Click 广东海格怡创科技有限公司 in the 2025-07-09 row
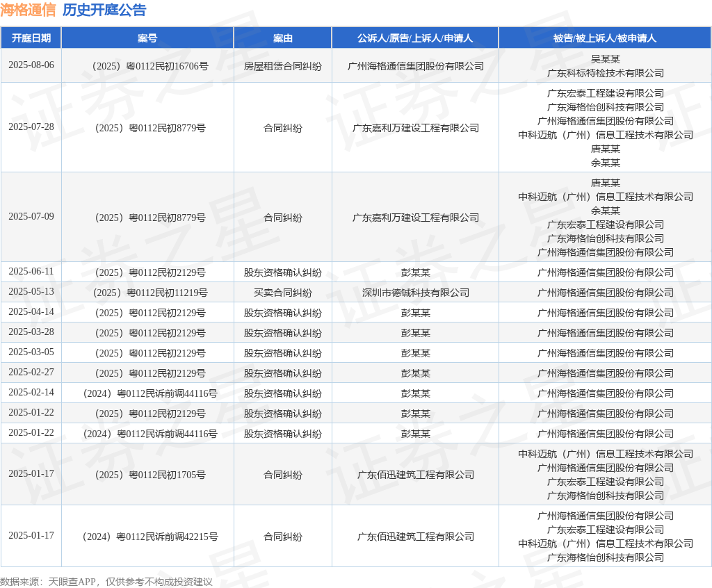The height and width of the screenshot is (588, 712). pos(605,238)
